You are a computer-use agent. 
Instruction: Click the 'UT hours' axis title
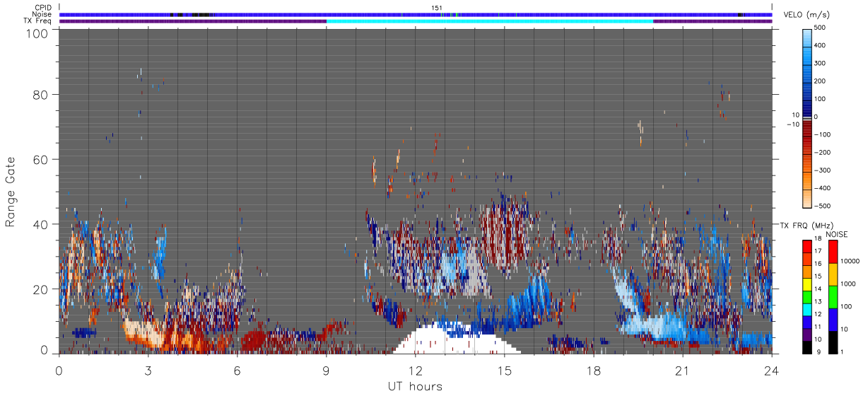coord(415,387)
